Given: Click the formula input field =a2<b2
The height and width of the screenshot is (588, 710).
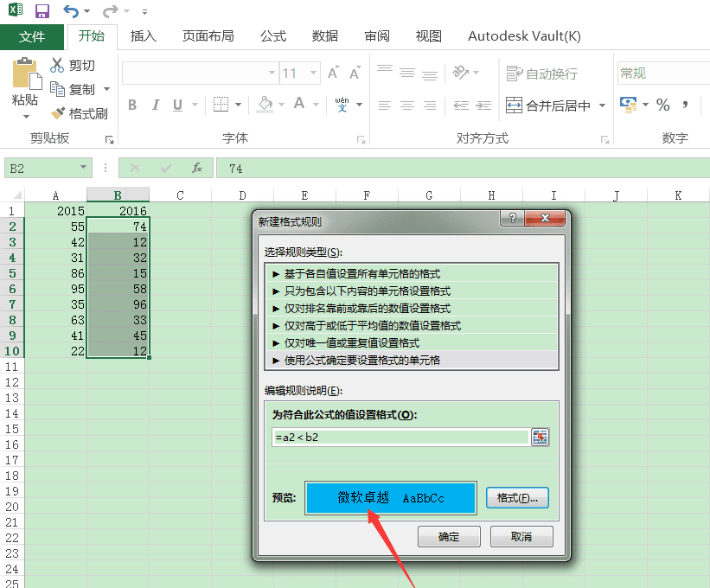Looking at the screenshot, I should (401, 438).
